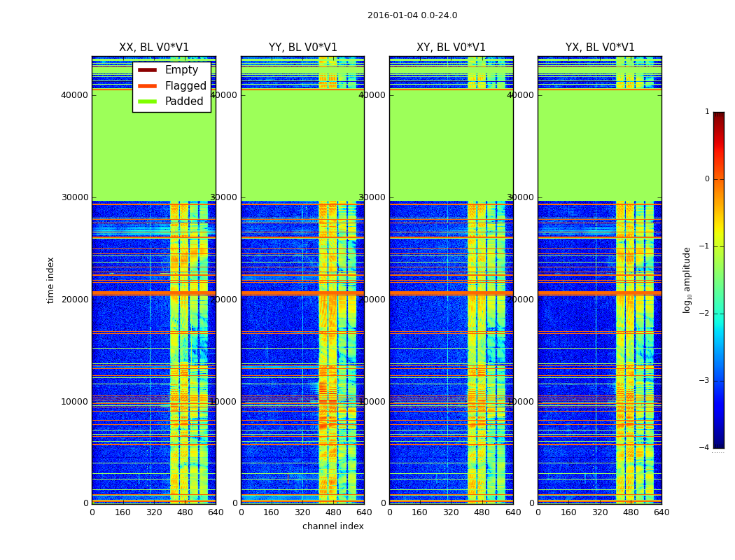
Task: Click the colorbar tick label 0
Action: [x=707, y=179]
